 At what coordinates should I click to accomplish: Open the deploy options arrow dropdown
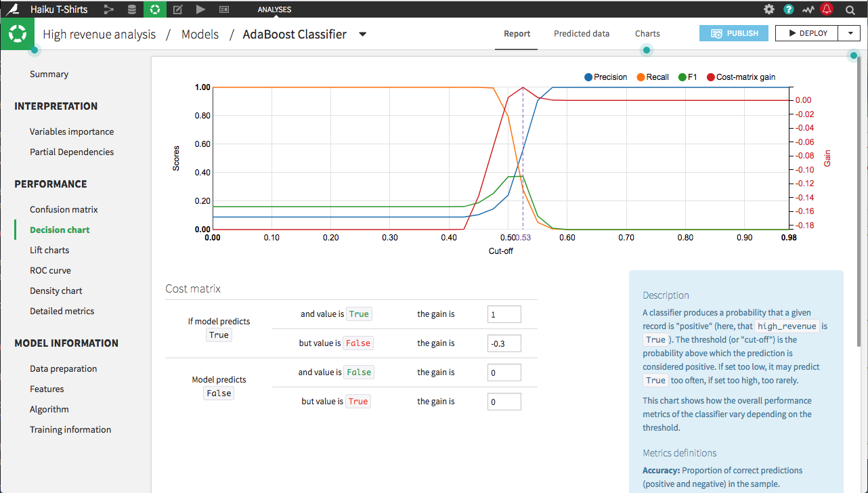850,33
